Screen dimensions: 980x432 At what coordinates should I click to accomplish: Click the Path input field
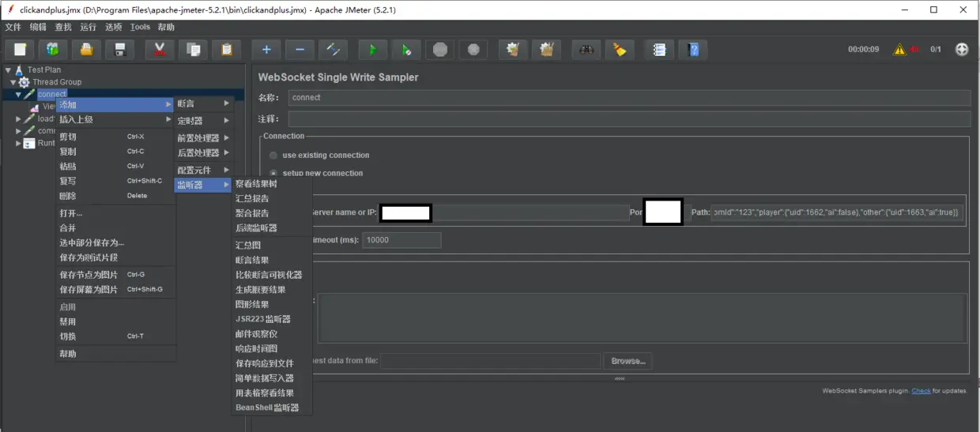point(837,212)
